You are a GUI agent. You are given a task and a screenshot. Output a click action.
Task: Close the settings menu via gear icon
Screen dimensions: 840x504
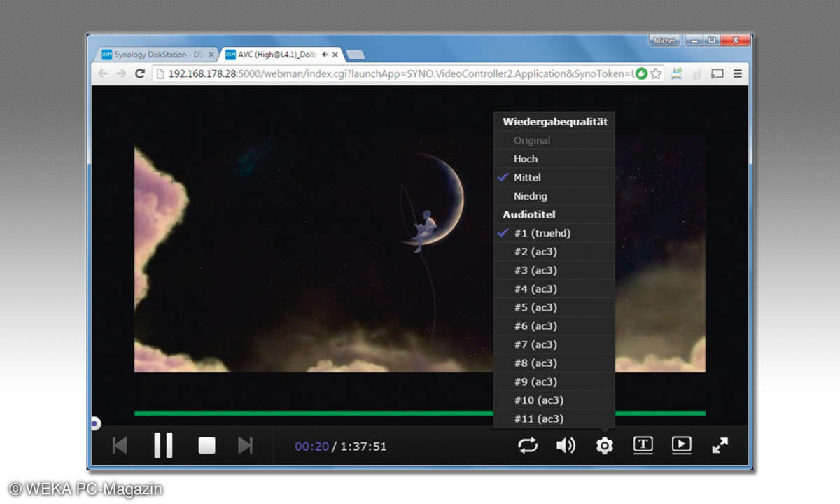(604, 445)
